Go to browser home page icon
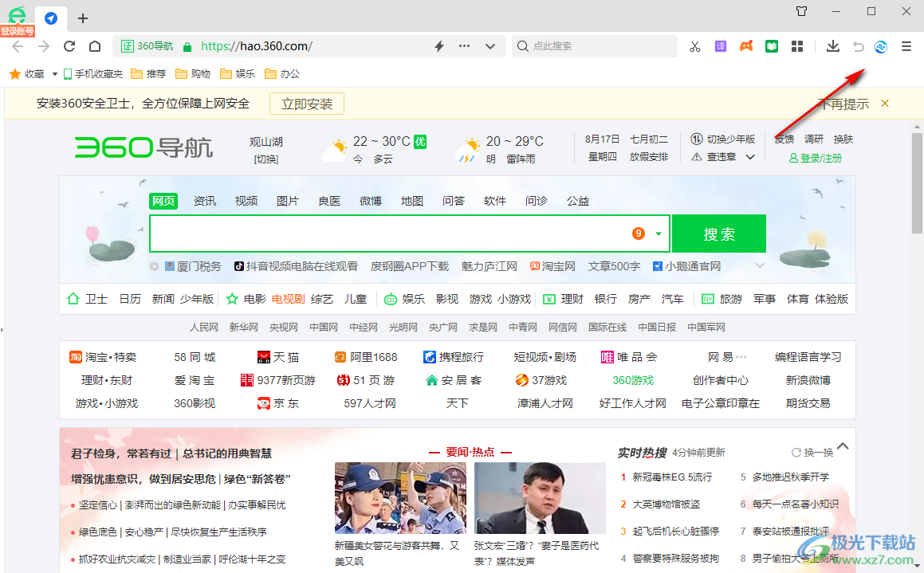924x573 pixels. (95, 46)
